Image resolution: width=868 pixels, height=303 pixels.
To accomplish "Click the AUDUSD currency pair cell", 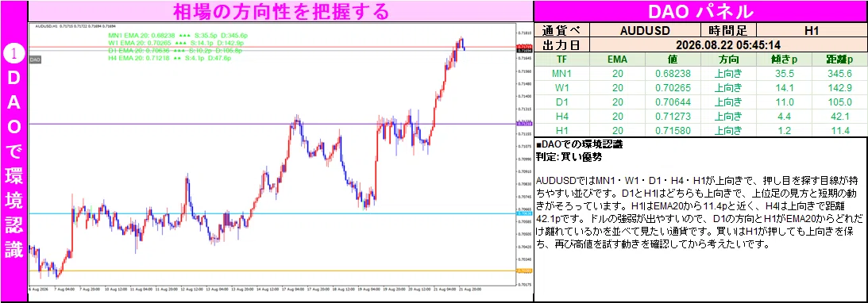I will pos(645,30).
